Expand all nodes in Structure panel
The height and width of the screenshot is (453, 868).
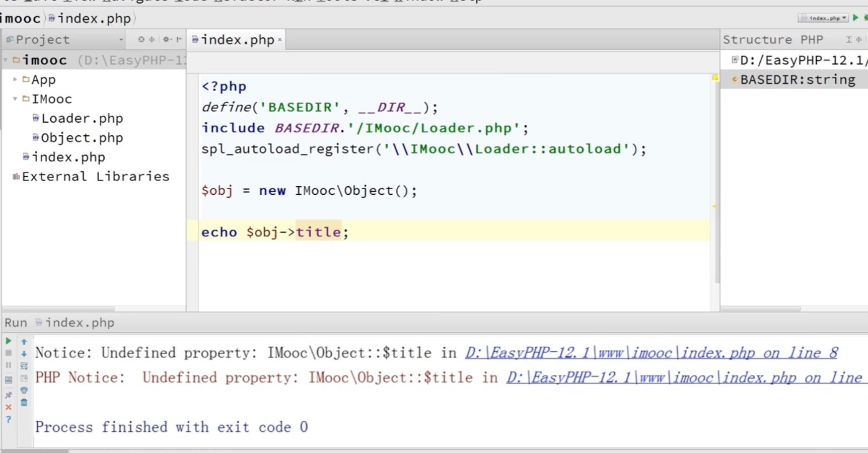pyautogui.click(x=849, y=39)
